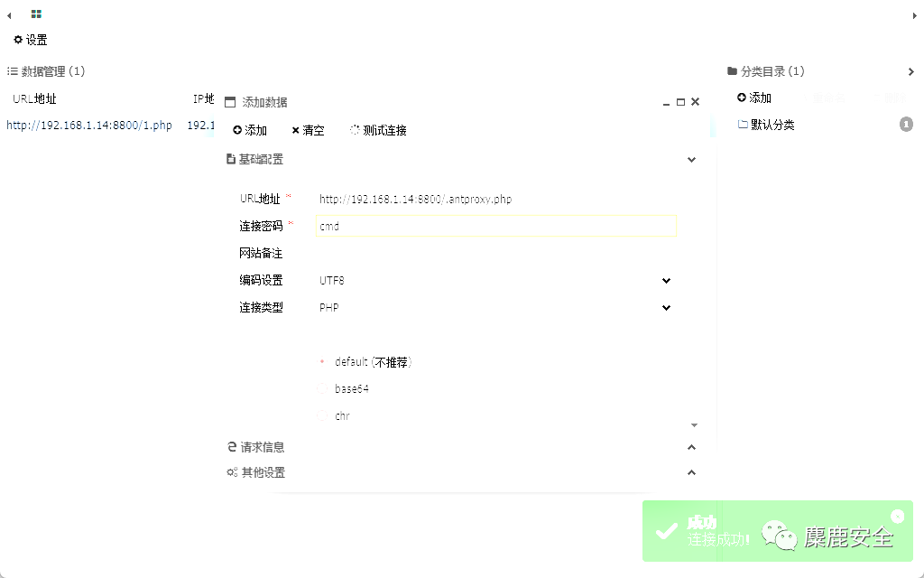Viewport: 924px width, 578px height.
Task: Click the grid layout icon at top left
Action: (x=35, y=14)
